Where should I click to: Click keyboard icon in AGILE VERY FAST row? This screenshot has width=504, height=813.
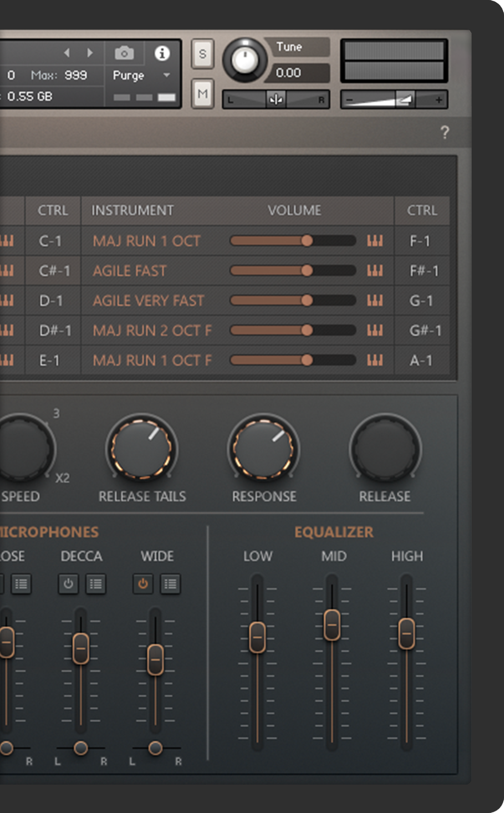tap(375, 301)
